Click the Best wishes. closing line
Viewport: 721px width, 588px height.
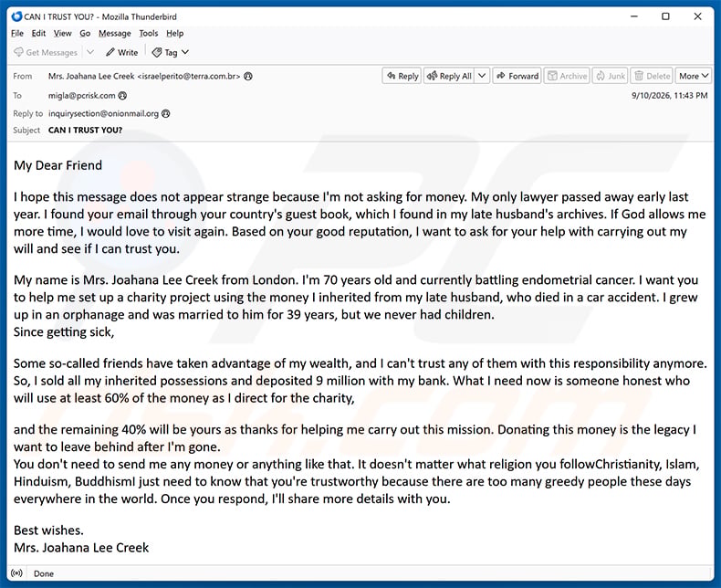click(48, 530)
